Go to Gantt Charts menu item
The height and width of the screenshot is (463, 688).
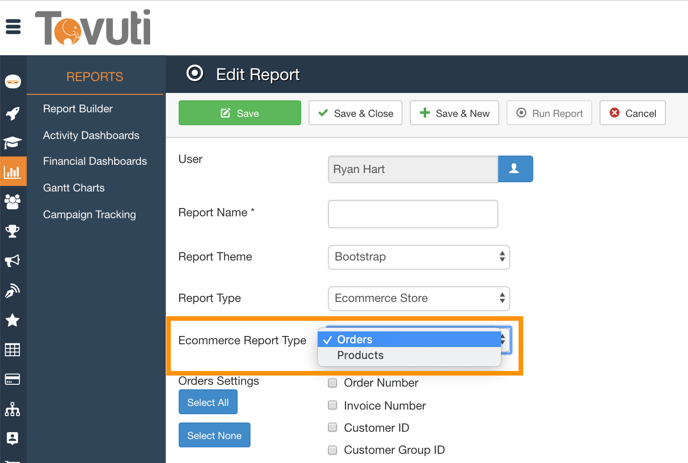[x=74, y=188]
